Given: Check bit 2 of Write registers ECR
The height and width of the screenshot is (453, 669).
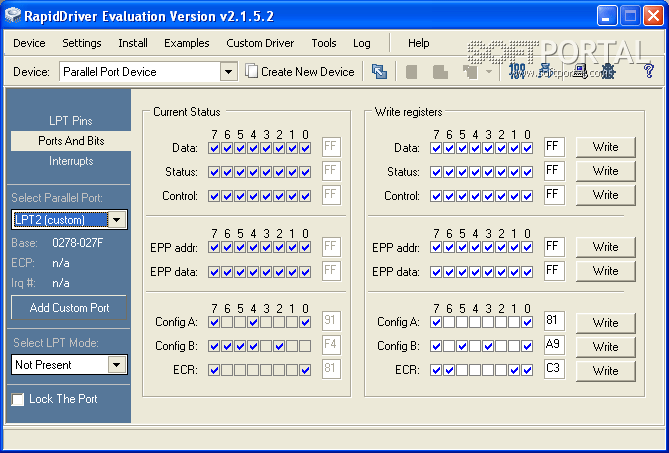Looking at the screenshot, I should pos(501,370).
